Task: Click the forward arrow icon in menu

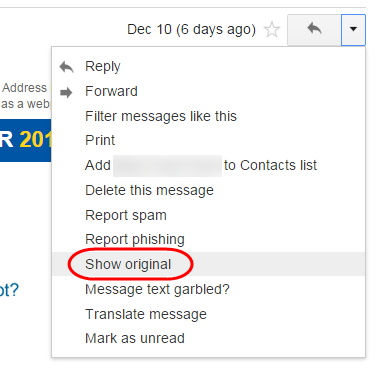Action: coord(66,92)
